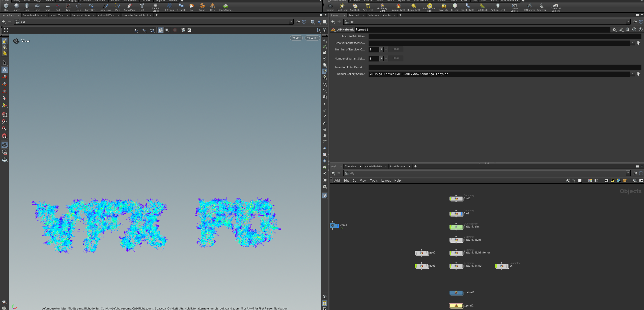Image resolution: width=644 pixels, height=310 pixels.
Task: Enable the render flag on flattank_sim node
Action: pyautogui.click(x=462, y=227)
